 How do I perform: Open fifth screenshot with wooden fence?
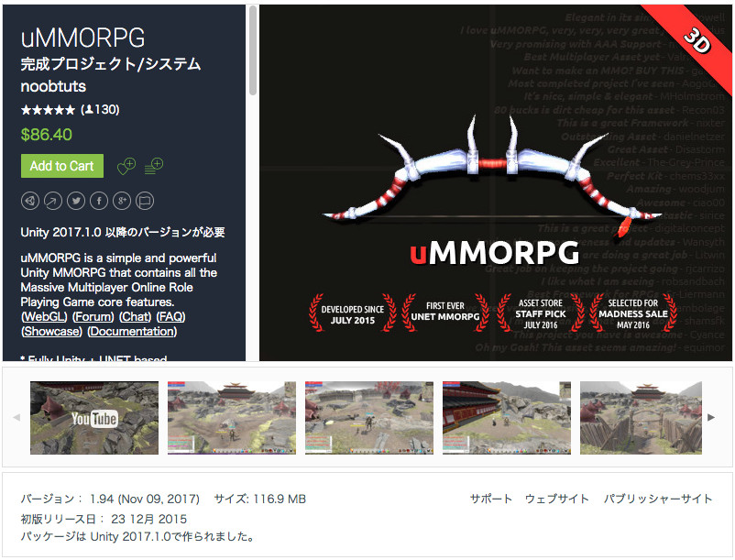(641, 418)
